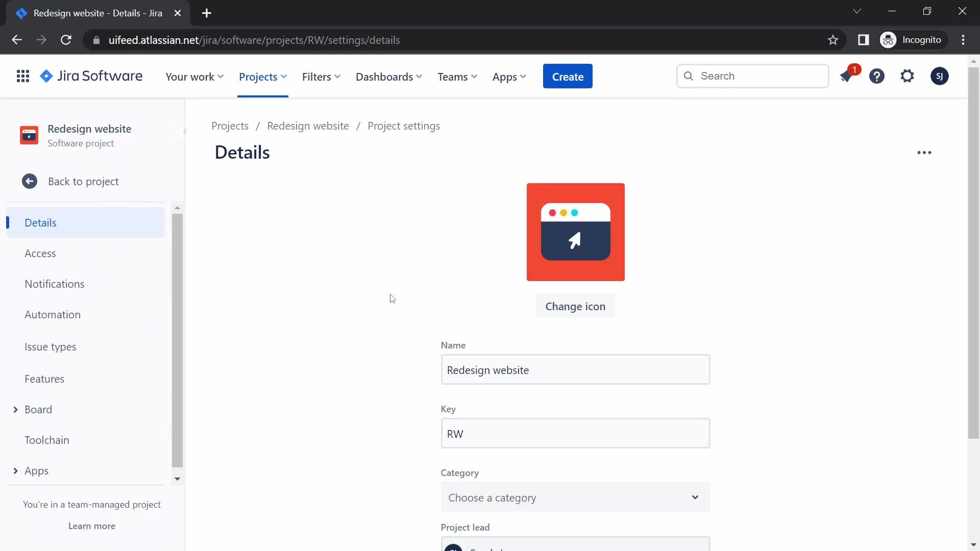Image resolution: width=980 pixels, height=551 pixels.
Task: Expand the Apps section in sidebar
Action: [15, 469]
